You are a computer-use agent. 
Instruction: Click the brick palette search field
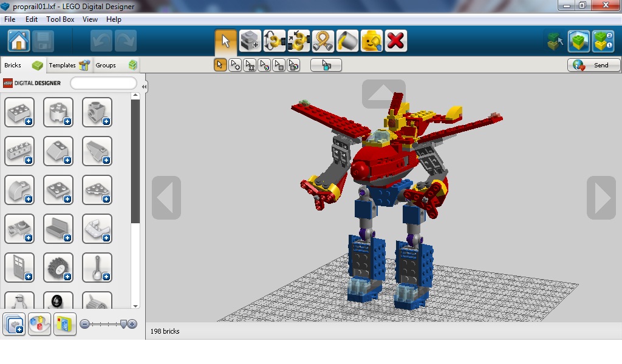tap(103, 83)
